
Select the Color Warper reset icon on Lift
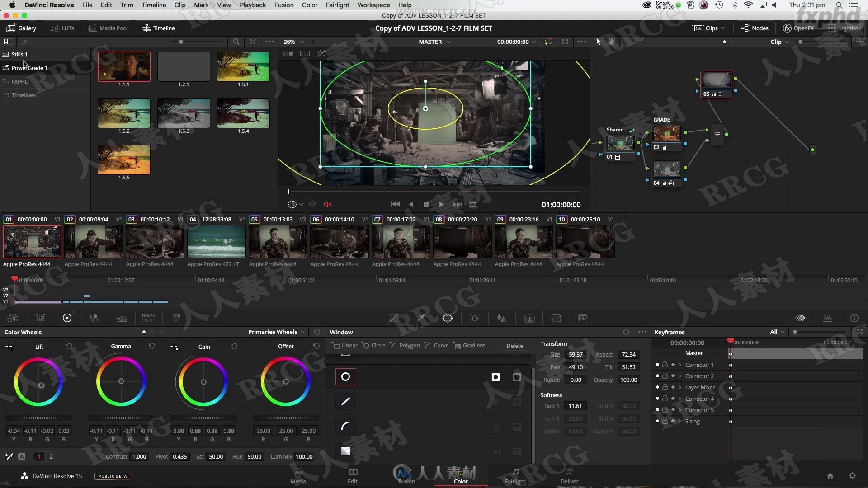(69, 346)
